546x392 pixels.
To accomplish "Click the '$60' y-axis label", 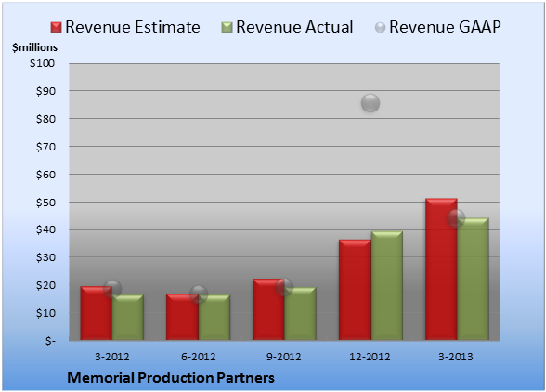I will click(x=45, y=175).
